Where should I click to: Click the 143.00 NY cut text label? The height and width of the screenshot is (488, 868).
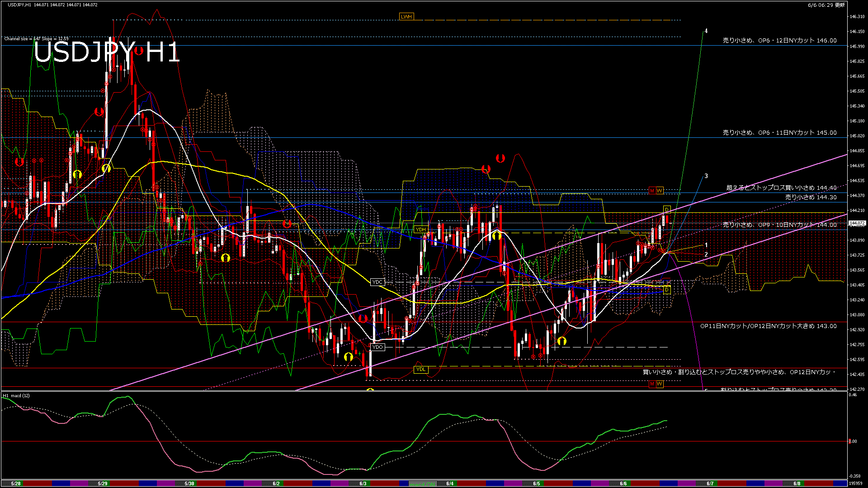coord(768,326)
